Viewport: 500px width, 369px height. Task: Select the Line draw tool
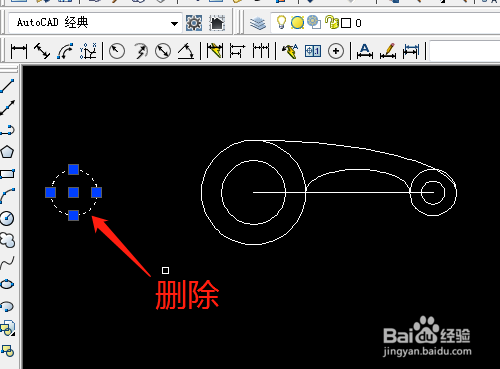click(7, 86)
